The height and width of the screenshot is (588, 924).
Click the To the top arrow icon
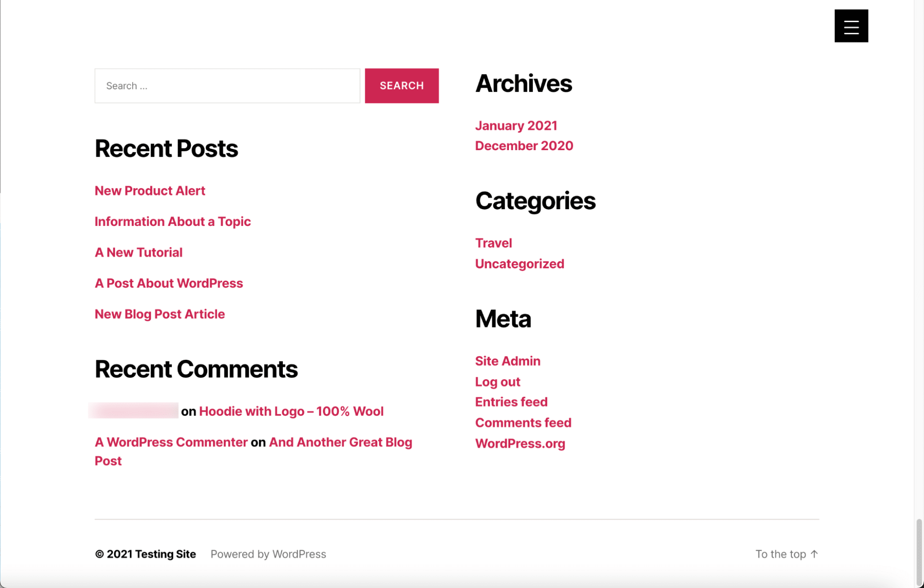[x=815, y=554]
